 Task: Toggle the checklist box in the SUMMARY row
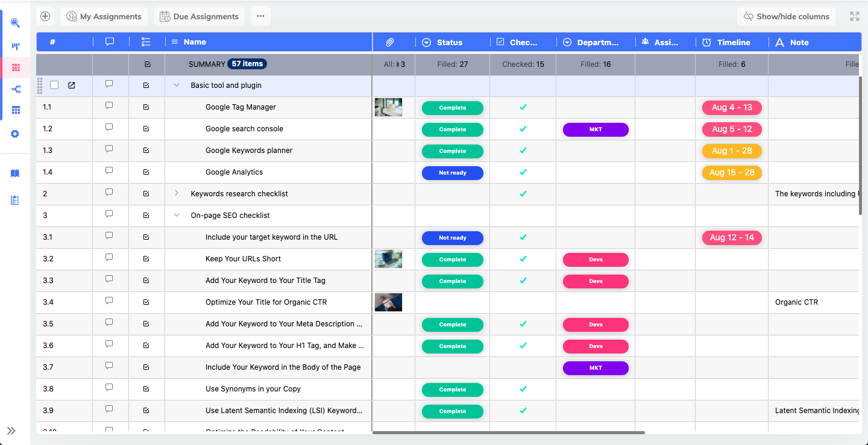(x=148, y=64)
